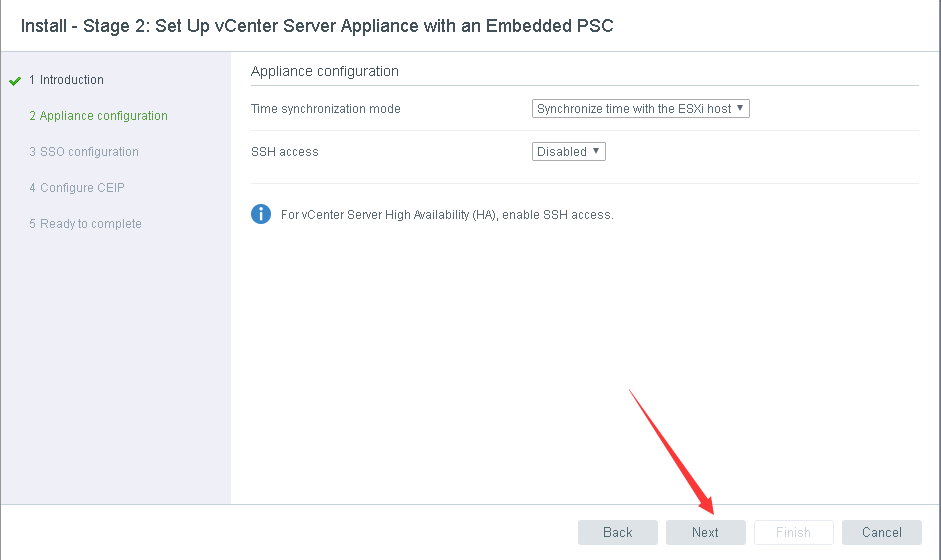Click the Appliance configuration heading
Screen dimensions: 941x560
(x=325, y=71)
